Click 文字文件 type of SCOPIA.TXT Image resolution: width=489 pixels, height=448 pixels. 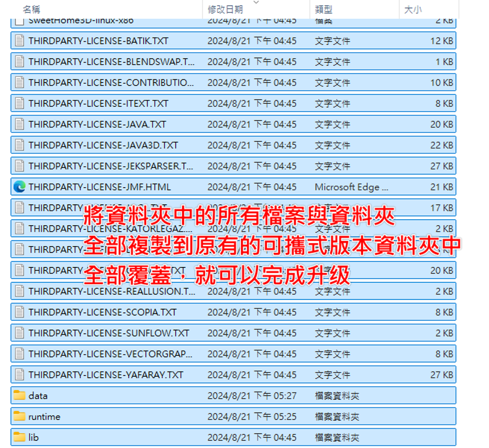click(x=333, y=312)
